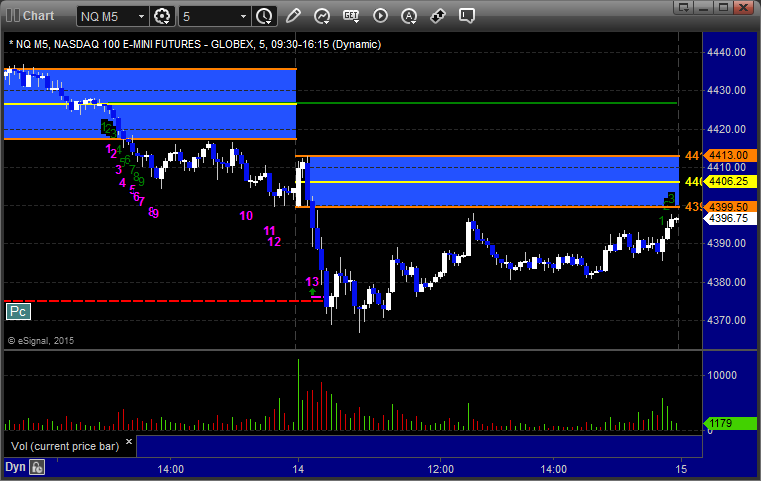Click the symbol link arrows icon
The height and width of the screenshot is (481, 761).
[438, 16]
